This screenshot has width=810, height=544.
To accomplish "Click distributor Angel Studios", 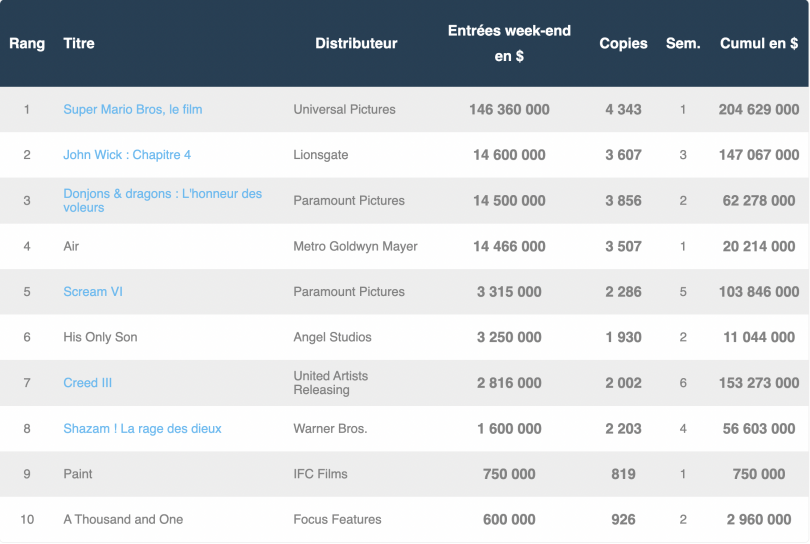I will (332, 337).
